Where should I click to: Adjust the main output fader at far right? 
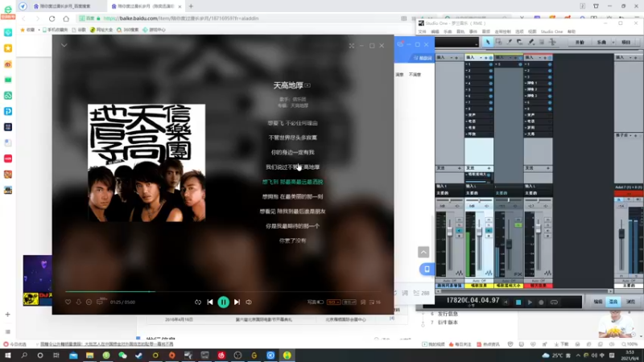(x=621, y=234)
